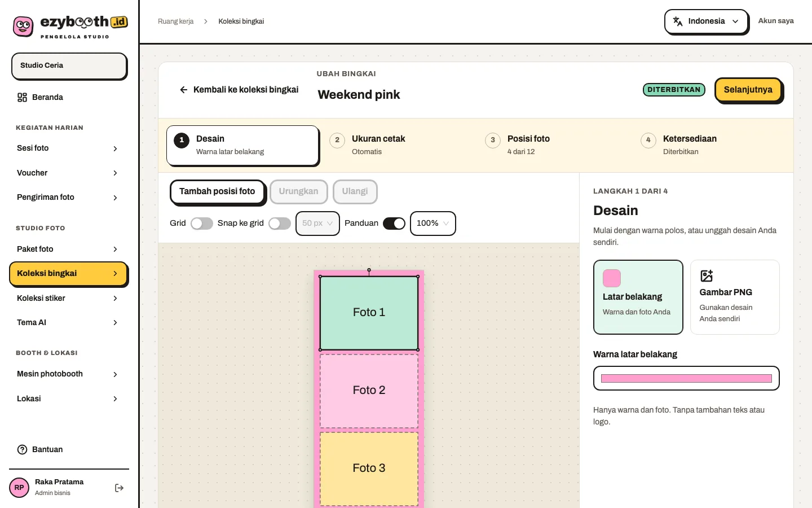This screenshot has width=812, height=508.
Task: Open Akun saya link
Action: tap(776, 21)
